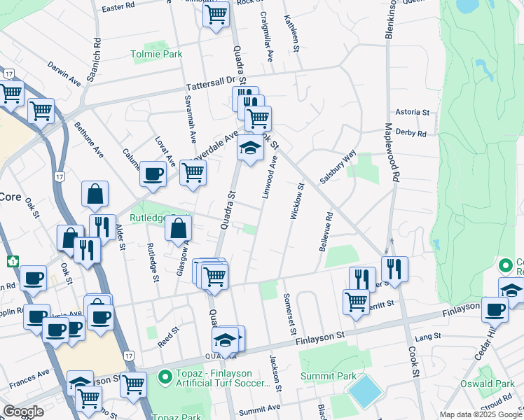Click the Salsbury Way street label
The height and width of the screenshot is (420, 524).
click(x=338, y=167)
